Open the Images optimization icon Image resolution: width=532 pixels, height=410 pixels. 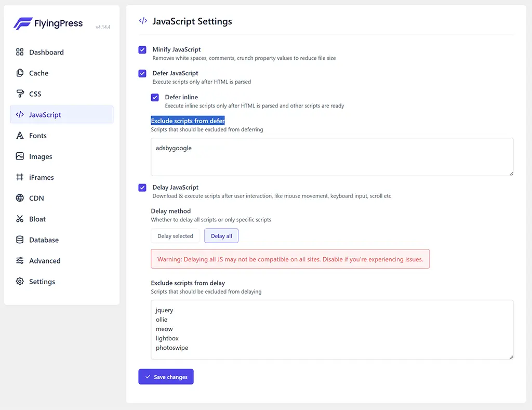pos(19,156)
